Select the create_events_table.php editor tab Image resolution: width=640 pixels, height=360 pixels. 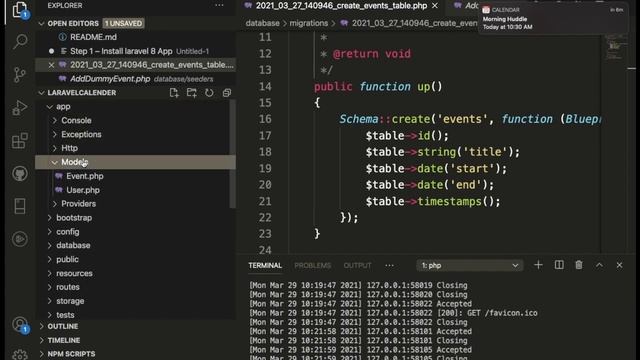click(x=341, y=6)
